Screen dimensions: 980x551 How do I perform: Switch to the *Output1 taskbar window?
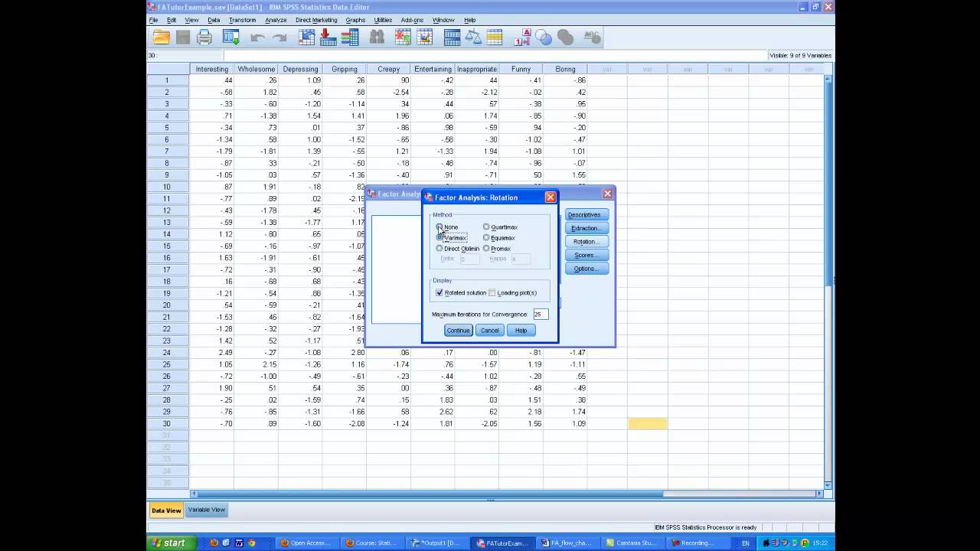pyautogui.click(x=436, y=543)
